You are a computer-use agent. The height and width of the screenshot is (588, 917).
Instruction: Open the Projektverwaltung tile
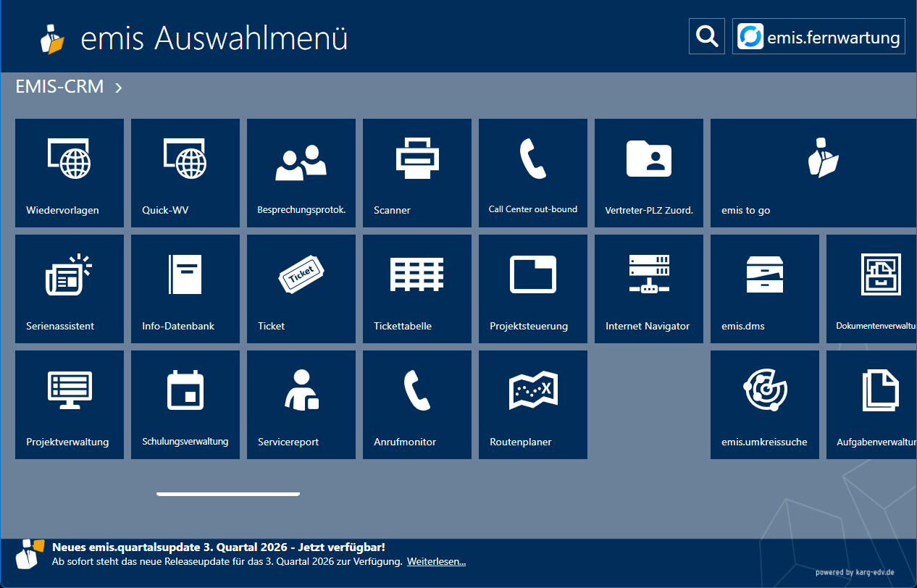pos(70,405)
